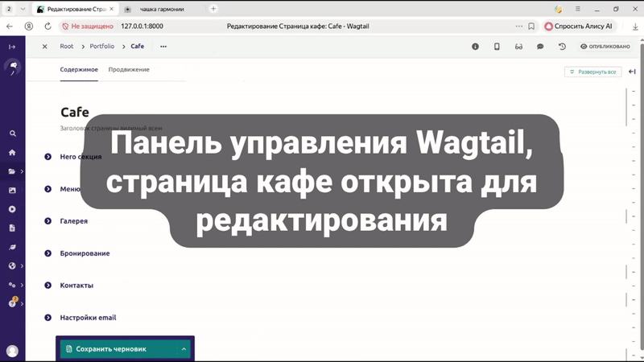
Task: Open Images section in sidebar
Action: (12, 191)
